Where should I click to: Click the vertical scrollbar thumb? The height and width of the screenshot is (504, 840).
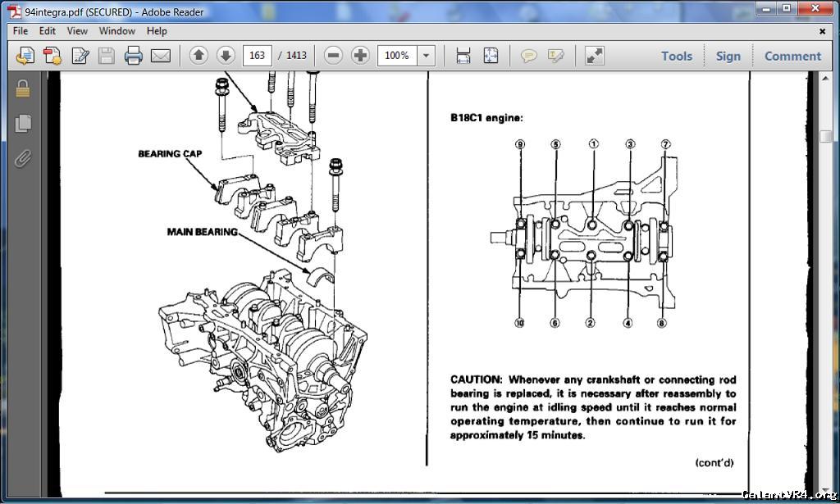pos(825,136)
